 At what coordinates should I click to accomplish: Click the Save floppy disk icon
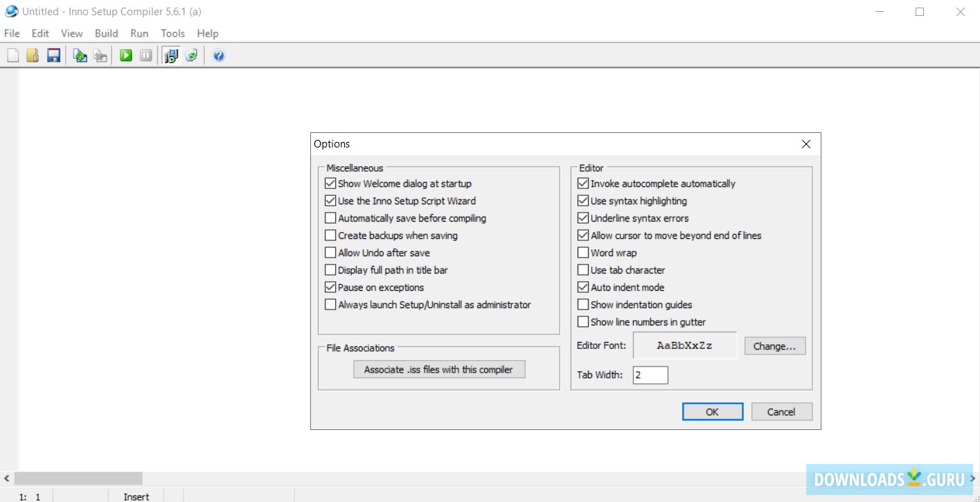53,55
